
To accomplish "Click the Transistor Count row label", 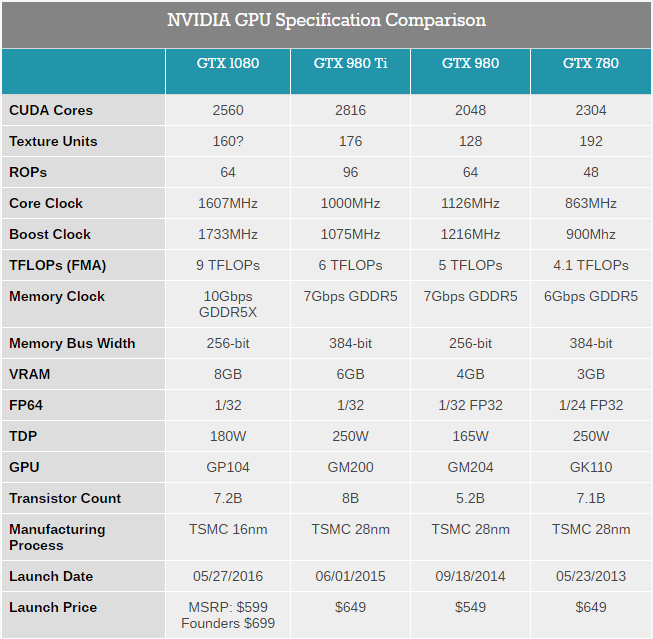I will pyautogui.click(x=65, y=498).
